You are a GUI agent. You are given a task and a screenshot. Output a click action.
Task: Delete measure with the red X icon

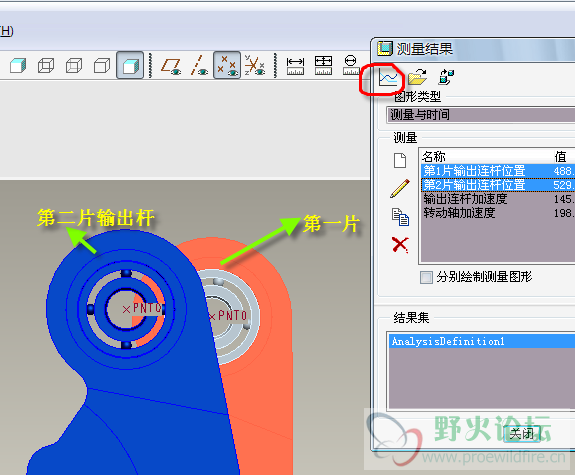[400, 245]
